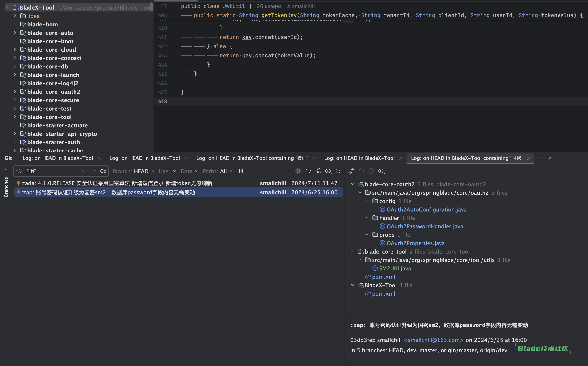The image size is (588, 366).
Task: Collapse blade-core-oauth2 in changed files
Action: click(x=353, y=184)
